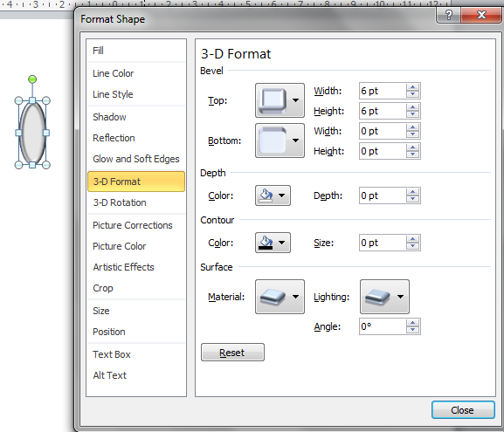Expand the Contour color dropdown arrow

282,243
